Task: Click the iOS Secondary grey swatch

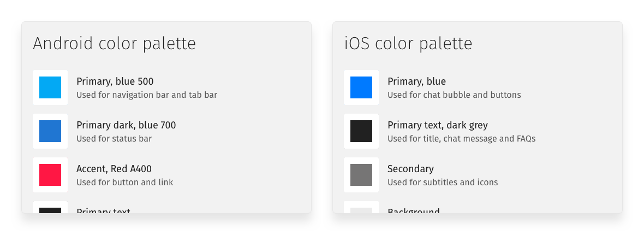Action: click(x=361, y=174)
